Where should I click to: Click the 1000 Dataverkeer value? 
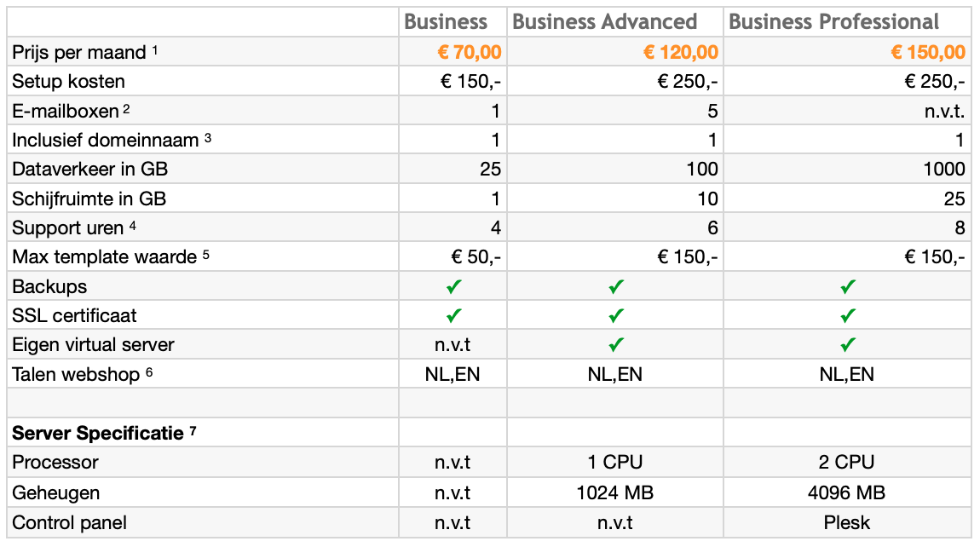click(944, 169)
